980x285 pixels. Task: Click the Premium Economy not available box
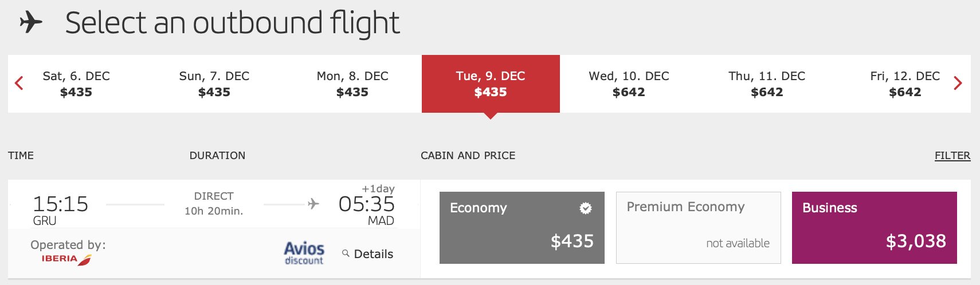(699, 228)
